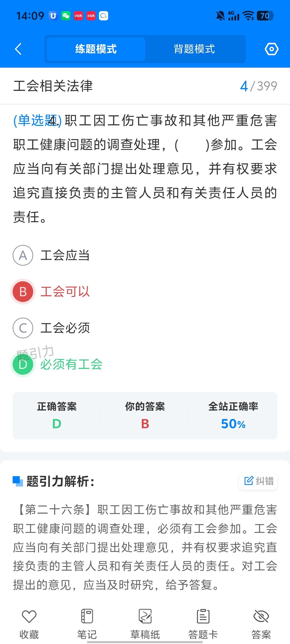Tap the battery indicator in status bar

pyautogui.click(x=265, y=16)
